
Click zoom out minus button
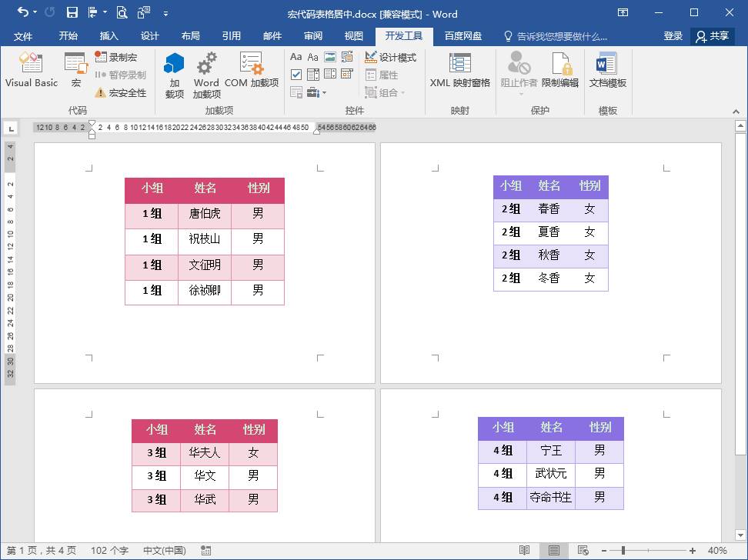(604, 551)
